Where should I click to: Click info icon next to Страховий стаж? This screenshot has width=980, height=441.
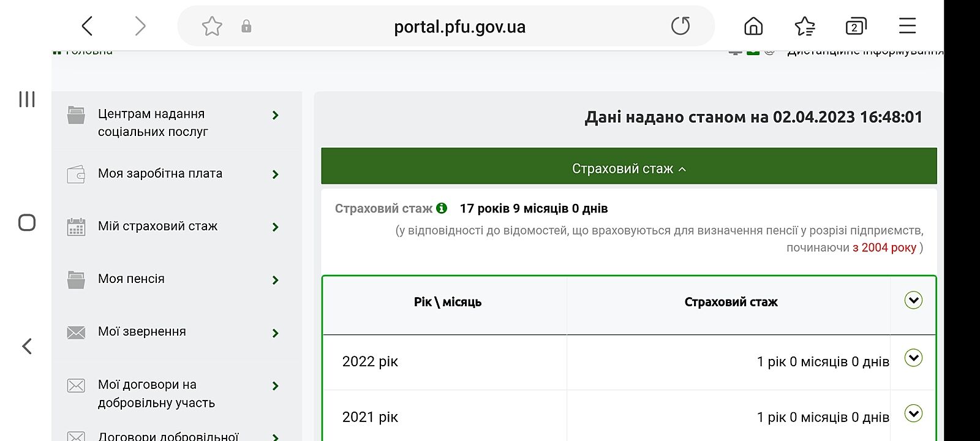[442, 208]
